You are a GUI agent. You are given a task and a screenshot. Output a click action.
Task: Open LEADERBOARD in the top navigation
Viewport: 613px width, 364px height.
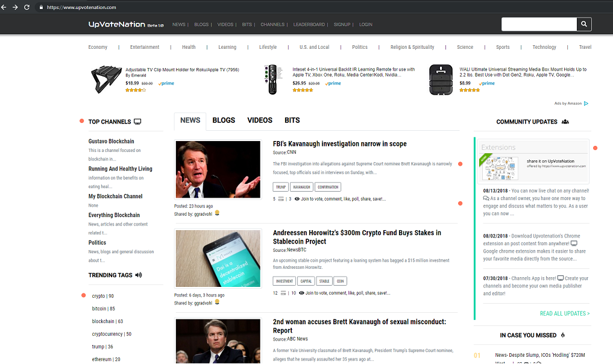tap(309, 24)
